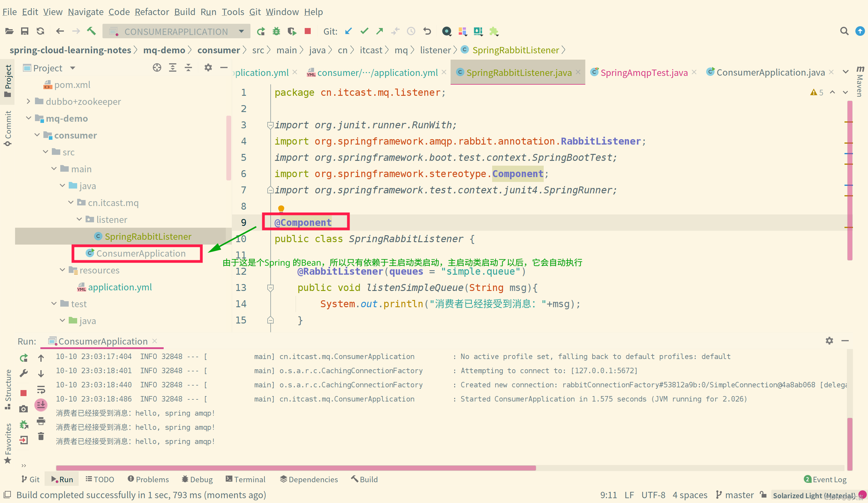Build the project with the hammer icon

click(x=91, y=31)
